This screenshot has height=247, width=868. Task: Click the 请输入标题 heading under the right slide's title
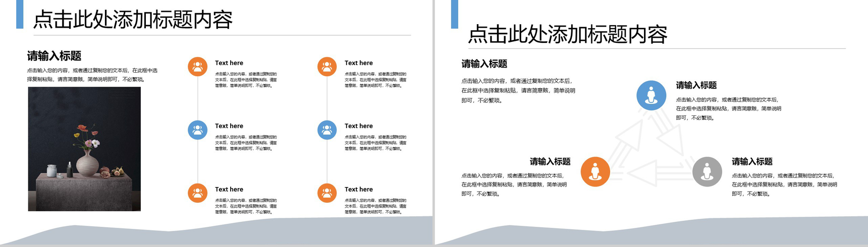point(484,64)
